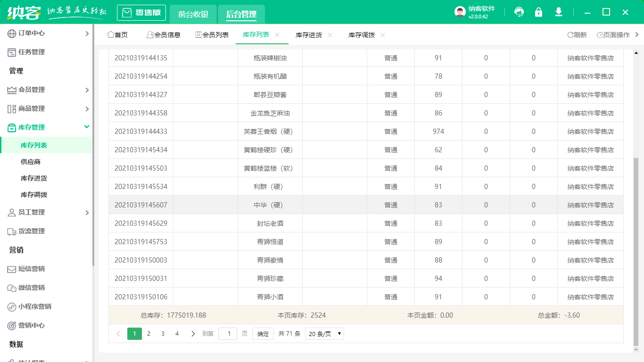
Task: Click inside the page number input field
Action: [228, 333]
